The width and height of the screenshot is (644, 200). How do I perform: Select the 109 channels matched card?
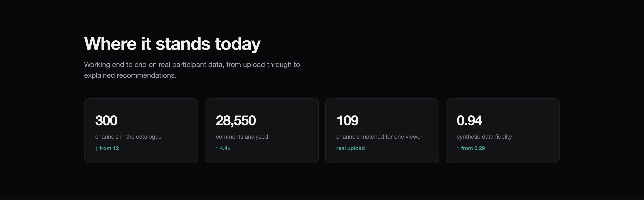pos(382,131)
